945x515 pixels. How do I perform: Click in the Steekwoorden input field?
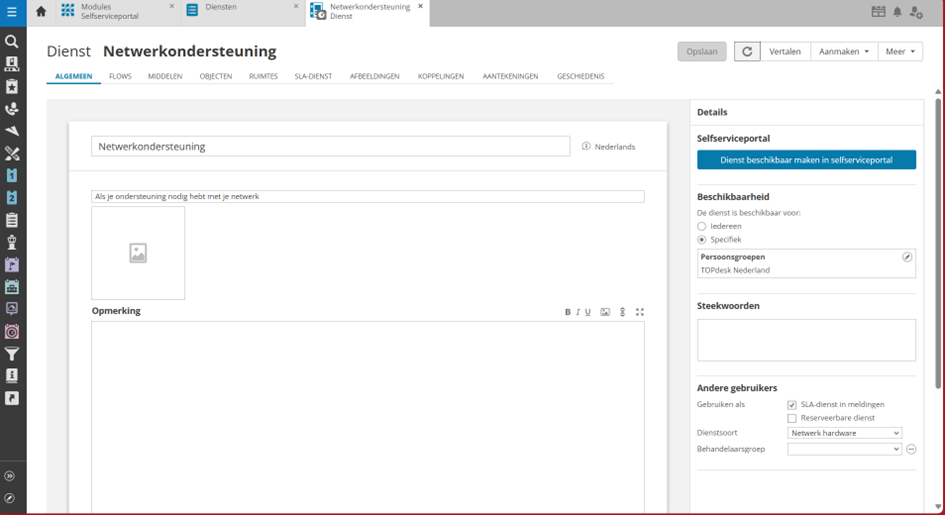coord(806,340)
